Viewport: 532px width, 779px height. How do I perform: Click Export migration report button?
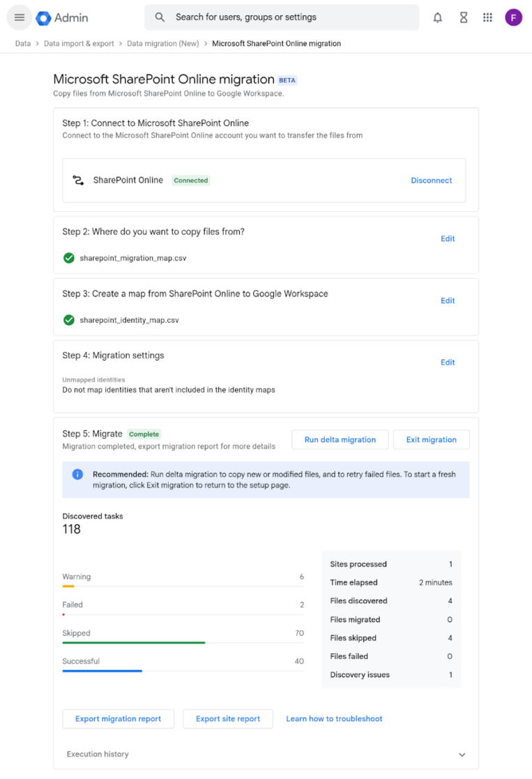(x=119, y=719)
